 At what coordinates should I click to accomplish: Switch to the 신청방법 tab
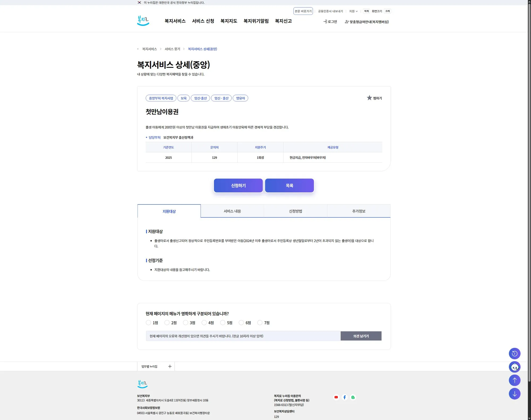point(295,211)
